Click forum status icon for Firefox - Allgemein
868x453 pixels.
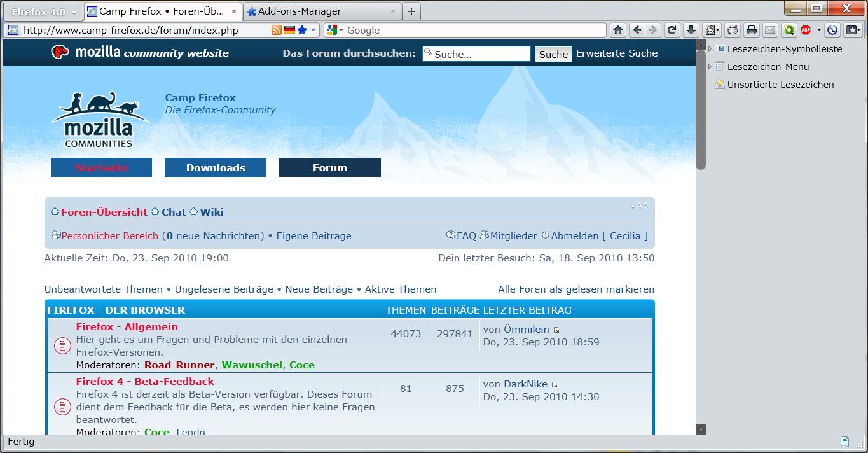tap(62, 346)
